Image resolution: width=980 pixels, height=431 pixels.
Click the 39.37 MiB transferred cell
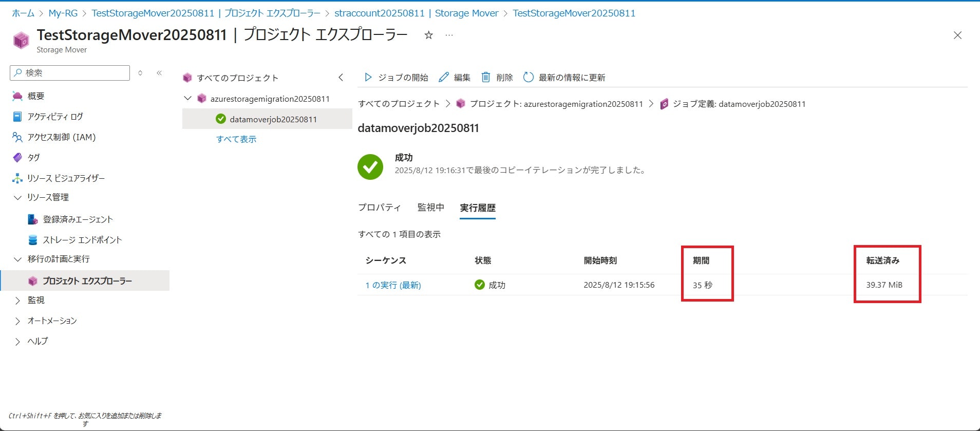point(884,285)
